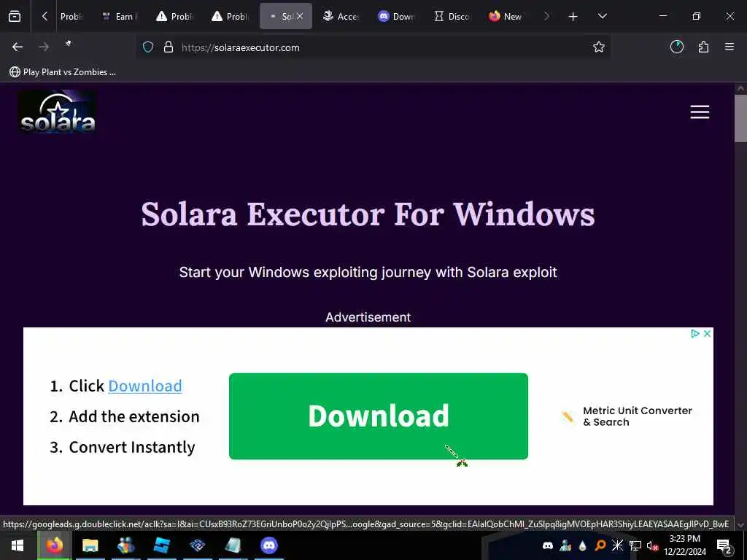The image size is (747, 560).
Task: Click the blue Download link in step 1
Action: (x=145, y=386)
